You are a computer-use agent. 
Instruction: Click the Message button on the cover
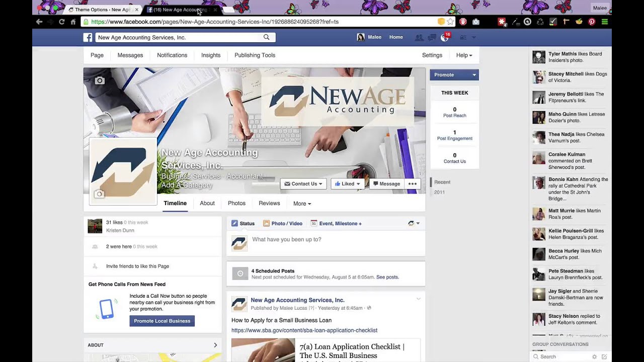386,184
